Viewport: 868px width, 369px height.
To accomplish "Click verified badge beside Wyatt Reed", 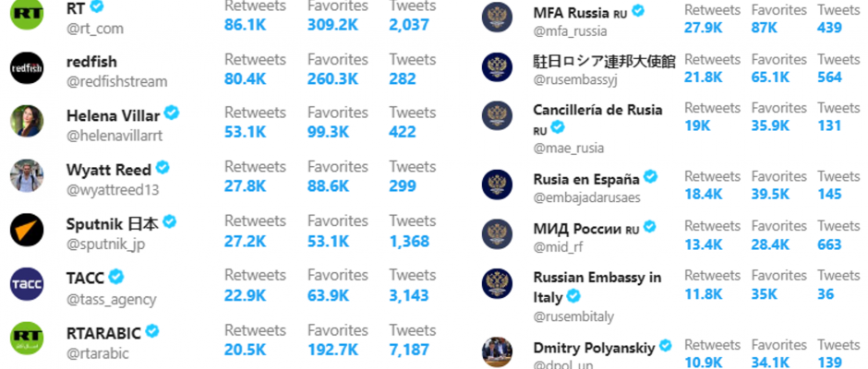I will coord(163,167).
